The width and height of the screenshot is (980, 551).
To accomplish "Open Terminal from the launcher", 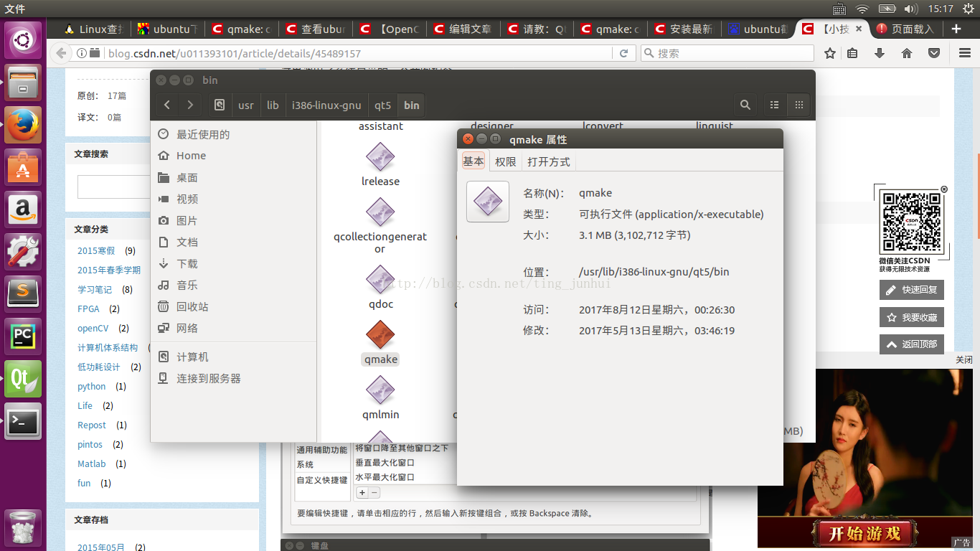I will coord(24,421).
